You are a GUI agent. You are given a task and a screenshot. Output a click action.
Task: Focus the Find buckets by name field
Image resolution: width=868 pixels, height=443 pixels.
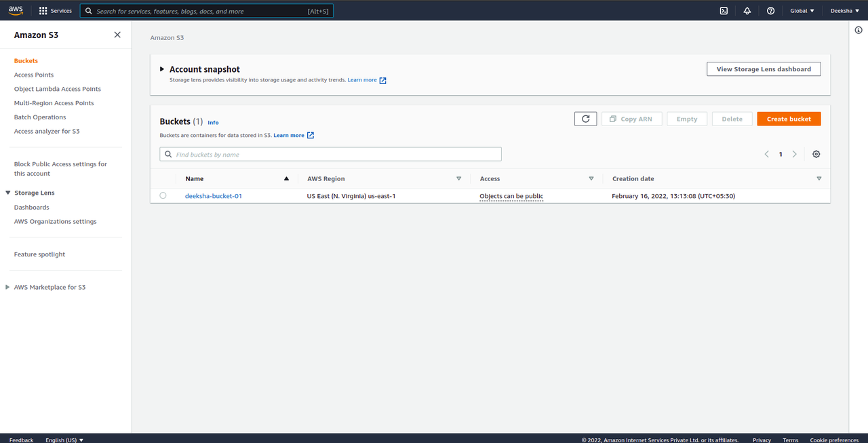(x=331, y=155)
